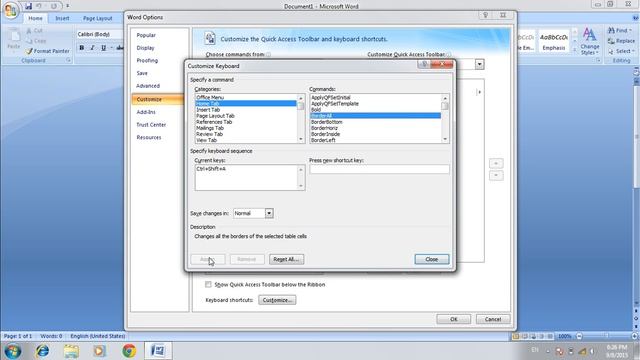Viewport: 640px width, 360px height.
Task: Open the Office Button menu
Action: (x=11, y=10)
